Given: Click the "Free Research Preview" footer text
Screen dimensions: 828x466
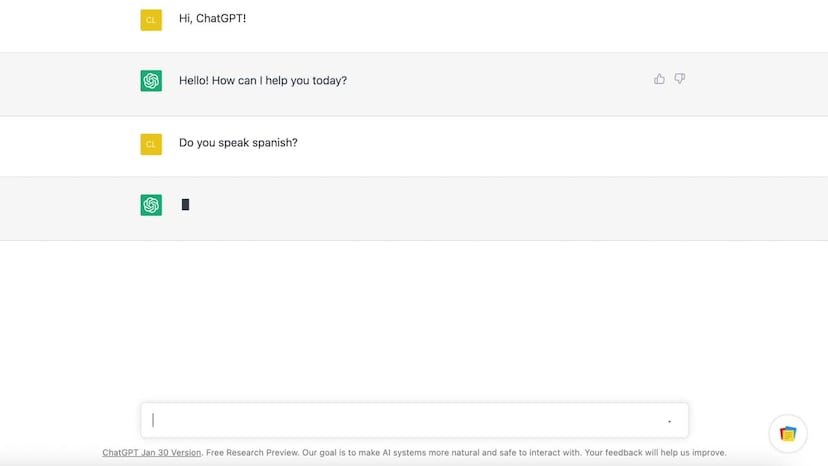Looking at the screenshot, I should pyautogui.click(x=248, y=453).
